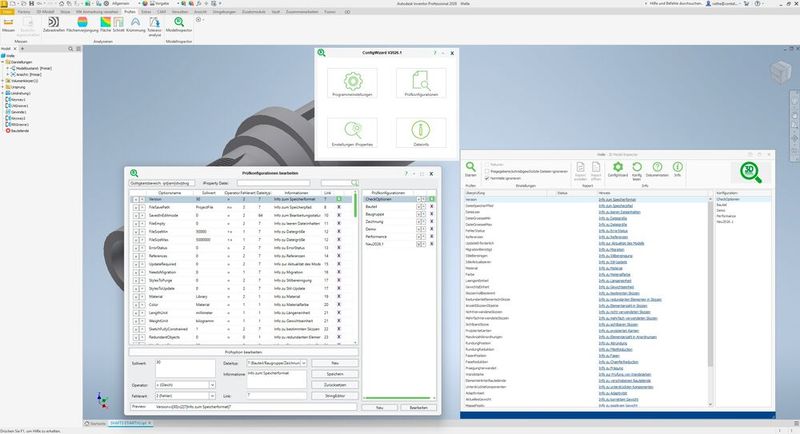The image size is (800, 434).
Task: Activate Zebrastreifen analysis tool
Action: (x=54, y=25)
